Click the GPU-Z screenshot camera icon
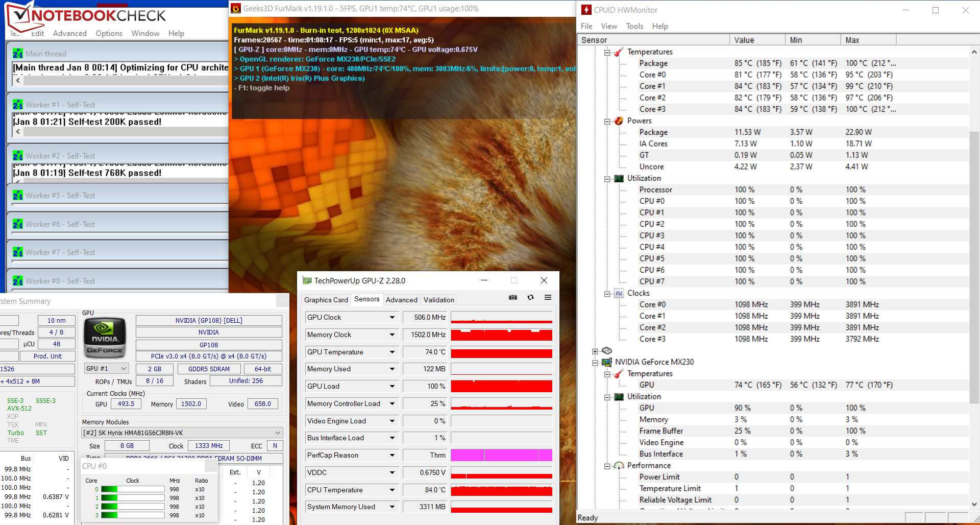 pos(513,297)
